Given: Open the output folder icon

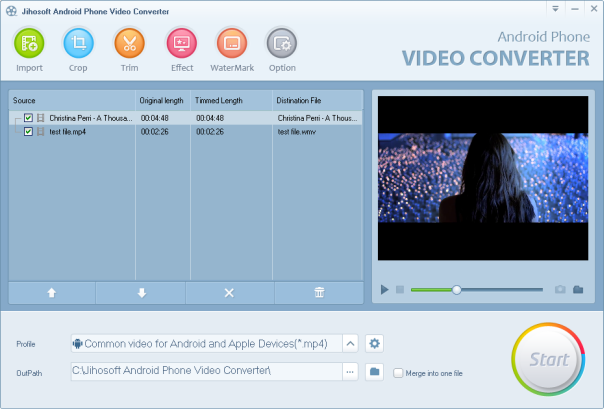Looking at the screenshot, I should pyautogui.click(x=375, y=372).
